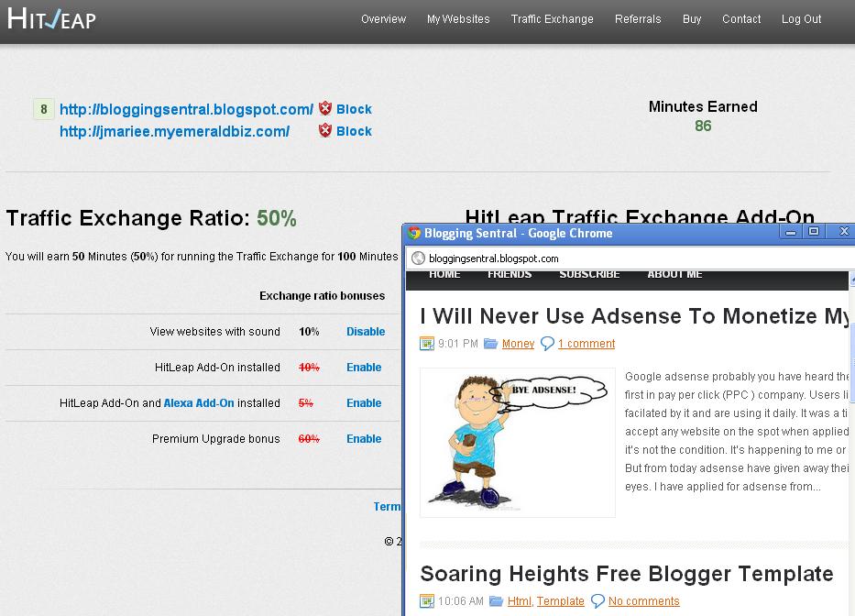Click the calendar icon next to 10:06 AM

(x=426, y=601)
